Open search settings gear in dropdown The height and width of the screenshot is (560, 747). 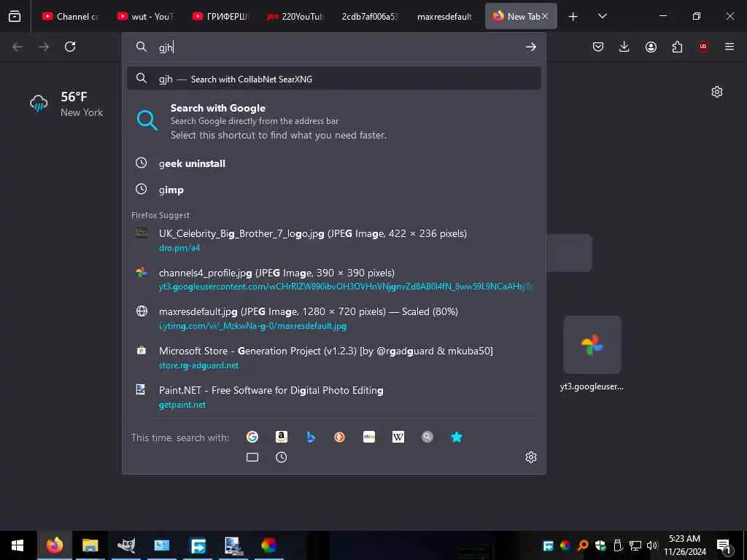point(531,457)
